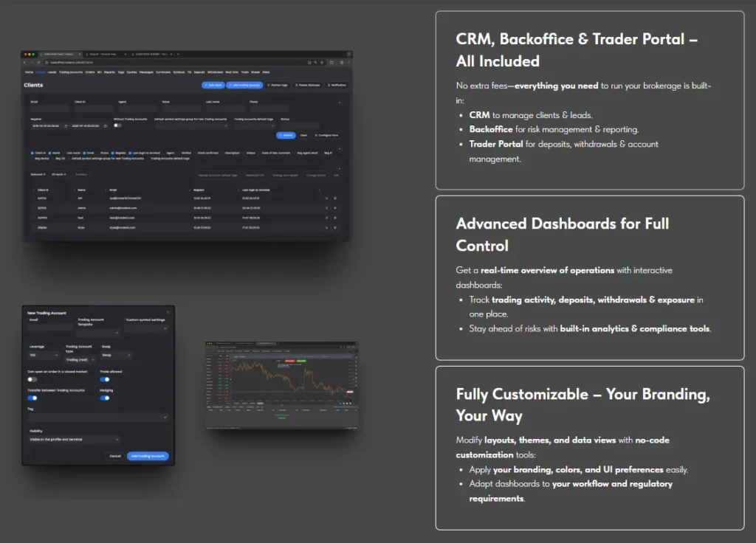The width and height of the screenshot is (756, 543).
Task: Go to the Reports menu item
Action: (109, 72)
